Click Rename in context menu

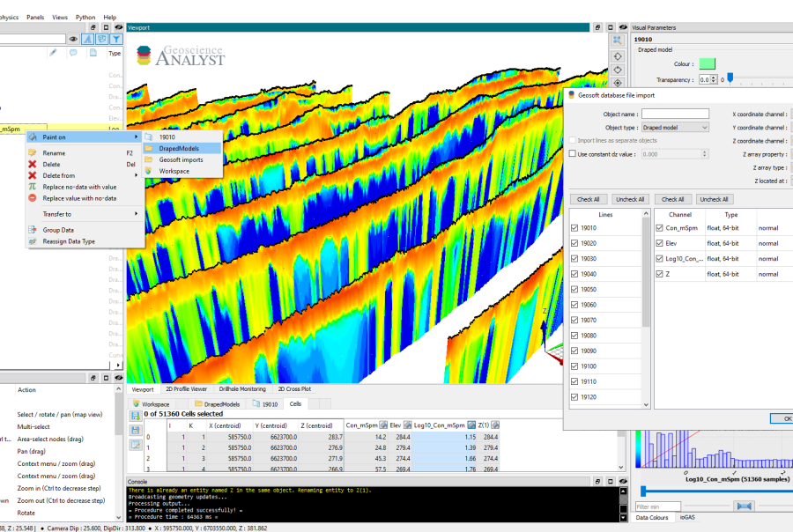(84, 152)
